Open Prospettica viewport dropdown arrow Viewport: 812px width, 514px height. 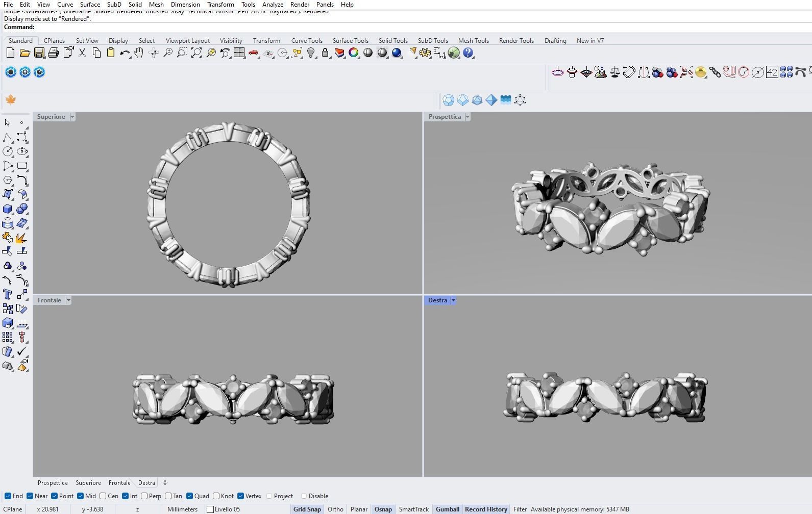coord(467,117)
